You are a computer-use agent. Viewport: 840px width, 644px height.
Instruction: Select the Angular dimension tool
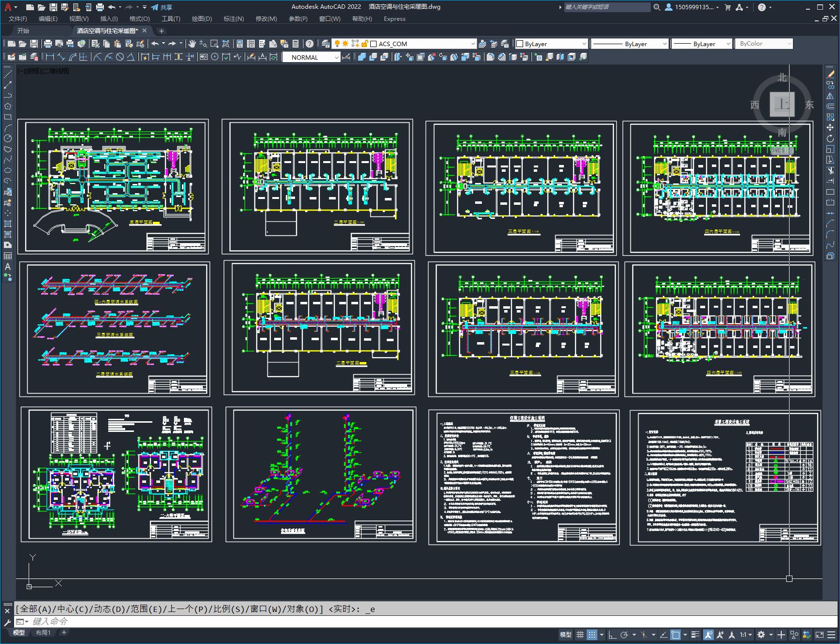(131, 57)
